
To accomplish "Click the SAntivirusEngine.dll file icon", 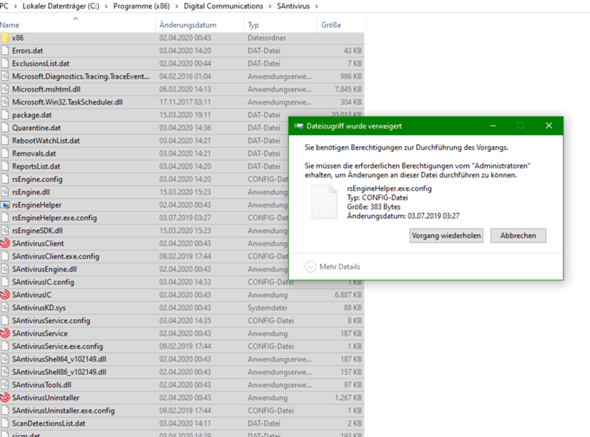I will tap(5, 269).
